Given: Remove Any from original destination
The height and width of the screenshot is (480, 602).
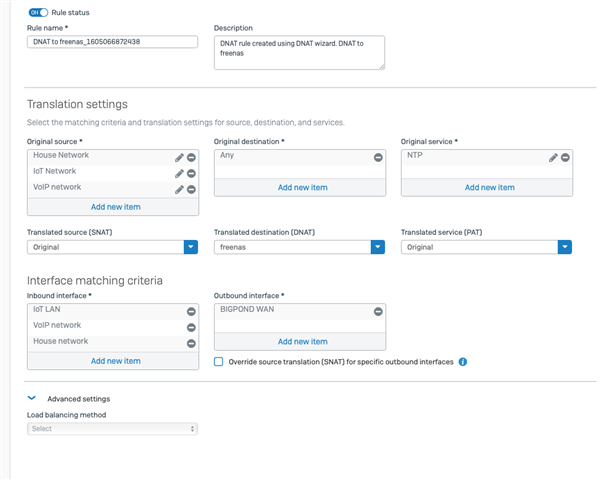Looking at the screenshot, I should click(378, 157).
